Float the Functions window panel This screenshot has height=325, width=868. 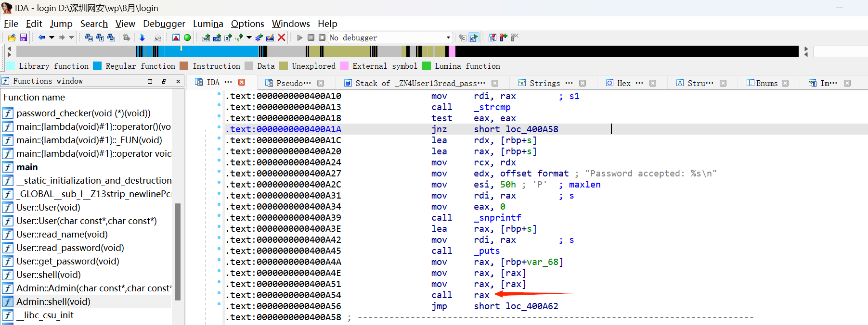pos(164,81)
